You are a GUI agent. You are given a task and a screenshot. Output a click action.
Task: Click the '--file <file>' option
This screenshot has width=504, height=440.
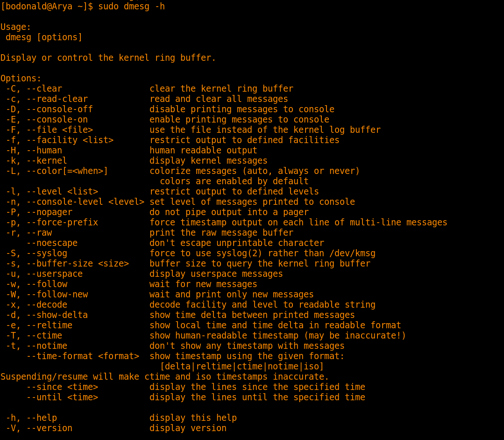tap(60, 130)
